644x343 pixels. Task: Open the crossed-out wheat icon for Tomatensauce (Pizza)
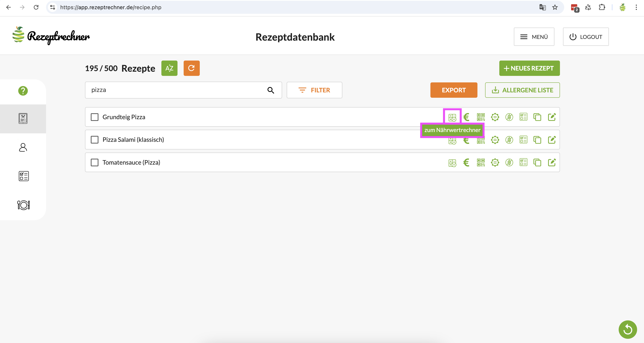point(509,162)
